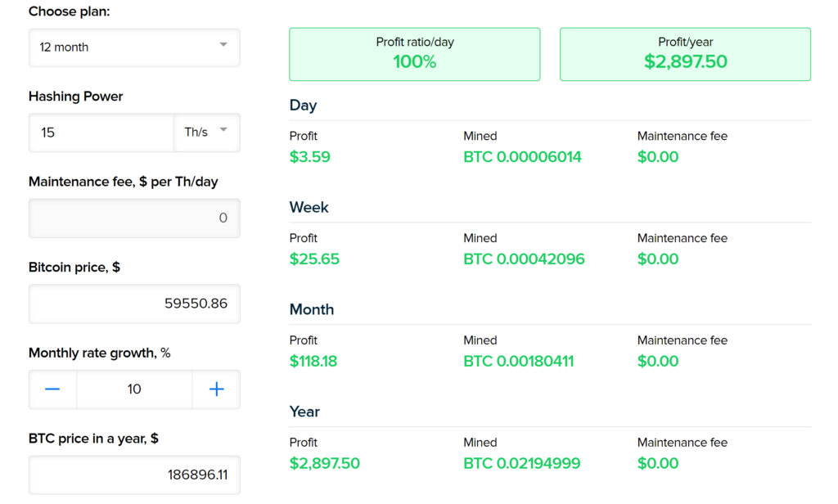Click the Profit/year $2,897.50 card
Image resolution: width=838 pixels, height=504 pixels.
coord(685,55)
